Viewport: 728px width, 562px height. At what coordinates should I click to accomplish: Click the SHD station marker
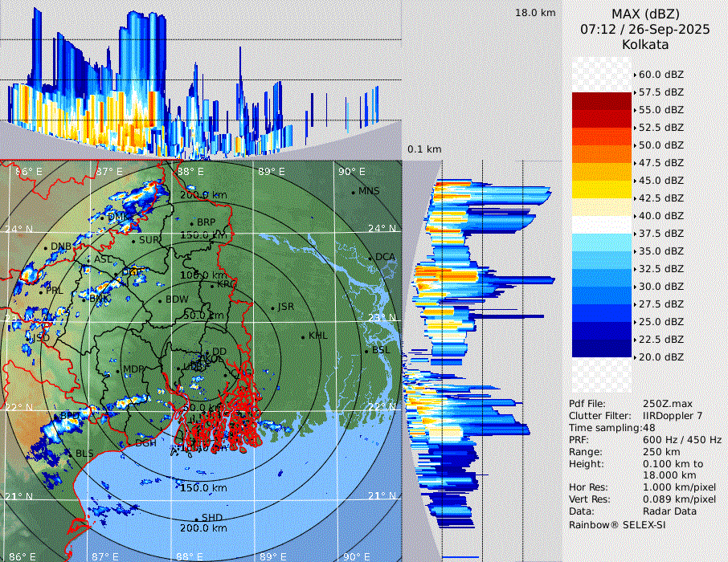pyautogui.click(x=196, y=518)
